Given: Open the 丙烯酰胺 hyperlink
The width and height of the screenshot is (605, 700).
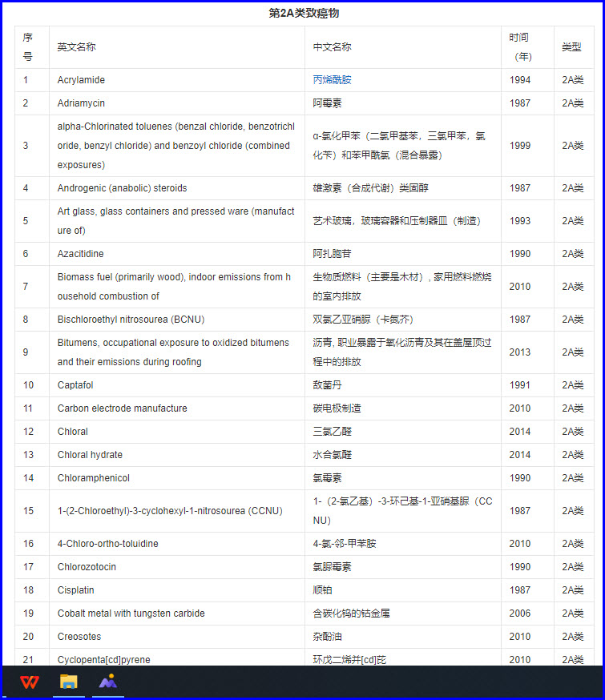Looking at the screenshot, I should [332, 80].
